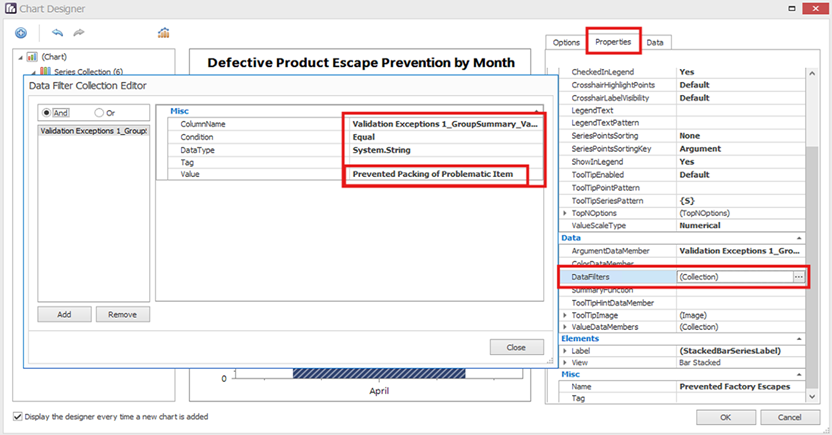The image size is (832, 435).
Task: Click the Add filter button
Action: click(63, 314)
